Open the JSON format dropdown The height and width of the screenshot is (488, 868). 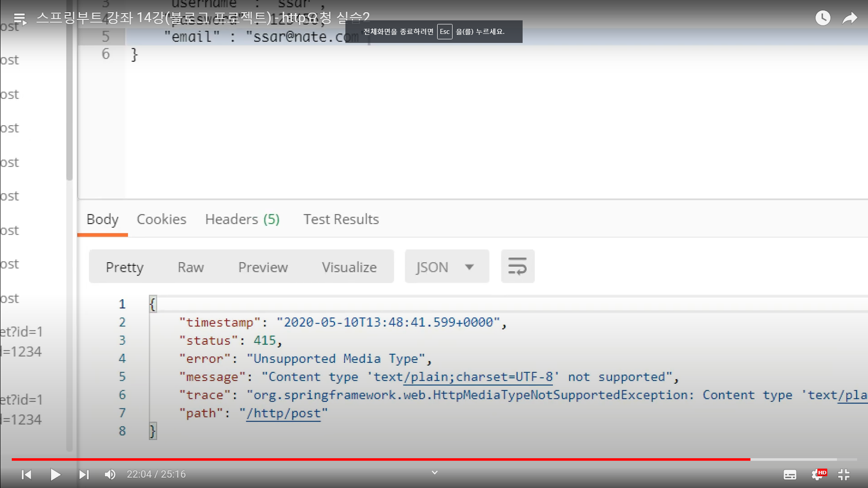pyautogui.click(x=446, y=267)
